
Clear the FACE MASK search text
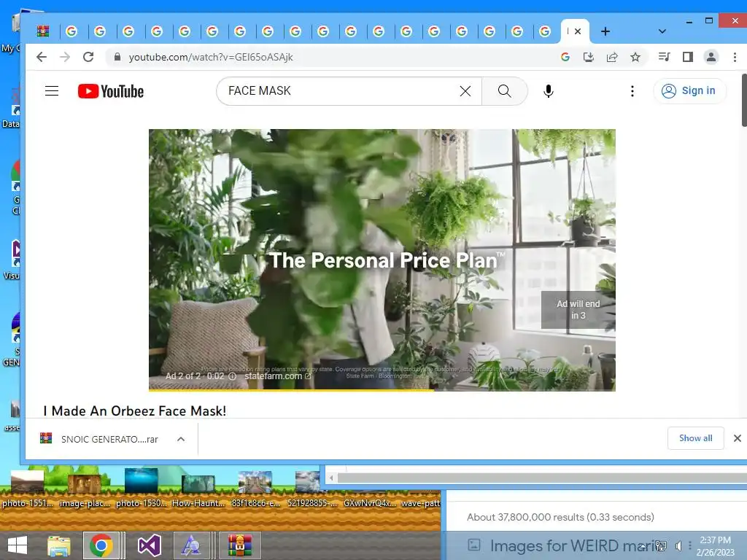(x=465, y=91)
